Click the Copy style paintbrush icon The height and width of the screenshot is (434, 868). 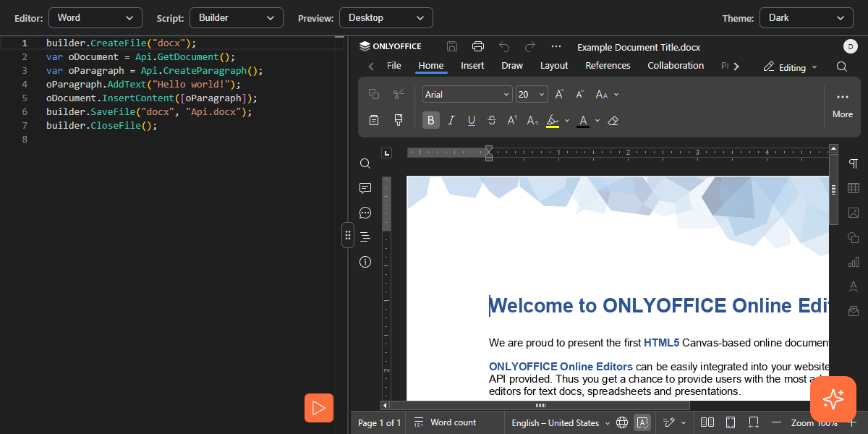click(x=398, y=120)
